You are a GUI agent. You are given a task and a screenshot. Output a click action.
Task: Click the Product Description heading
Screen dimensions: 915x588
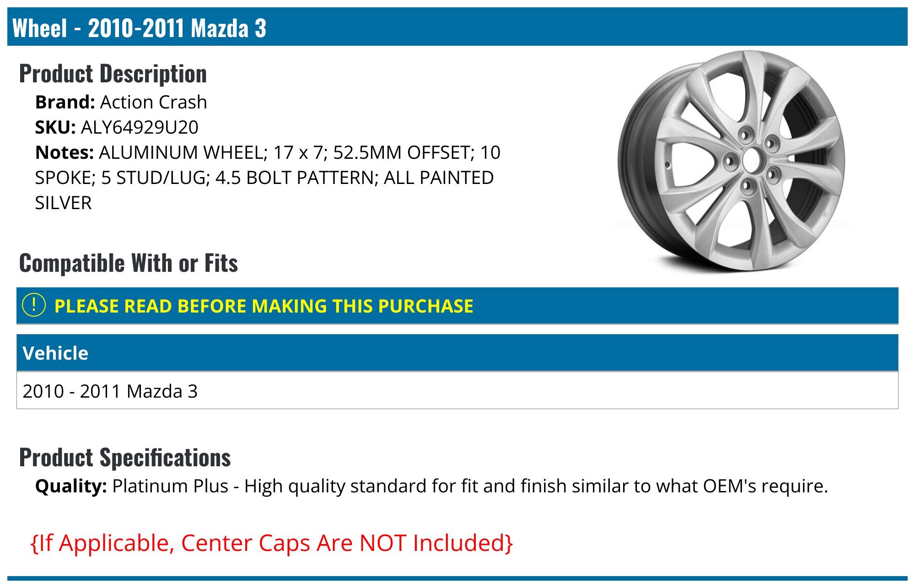point(113,74)
